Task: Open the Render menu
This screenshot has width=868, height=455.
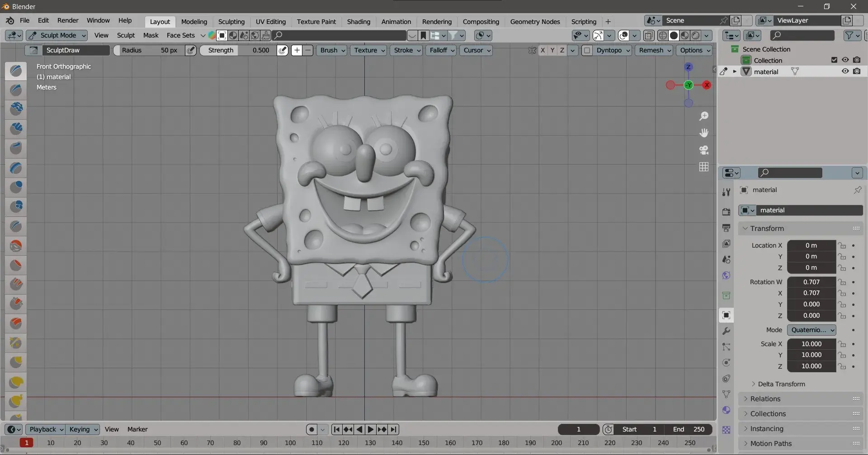Action: [x=68, y=20]
